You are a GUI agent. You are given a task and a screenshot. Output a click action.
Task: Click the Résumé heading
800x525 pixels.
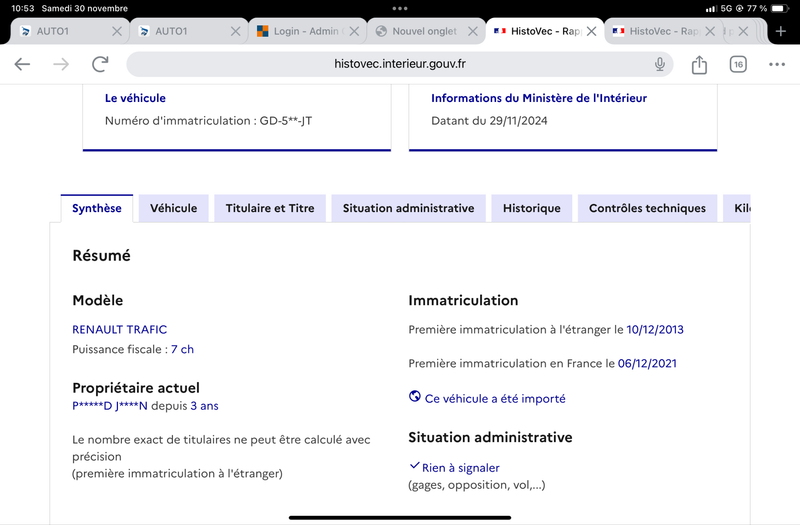coord(102,256)
